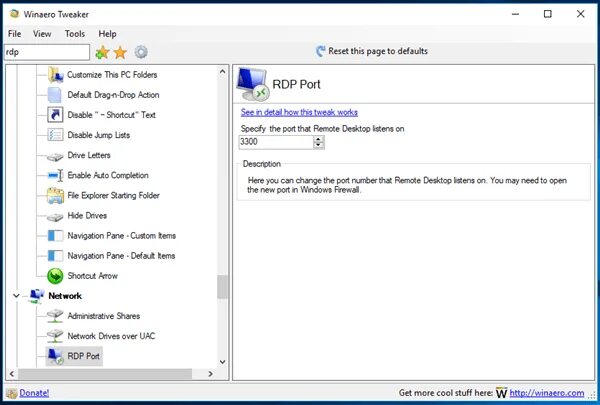This screenshot has height=405, width=600.
Task: Add page to favorites with green-plus star
Action: [x=102, y=52]
